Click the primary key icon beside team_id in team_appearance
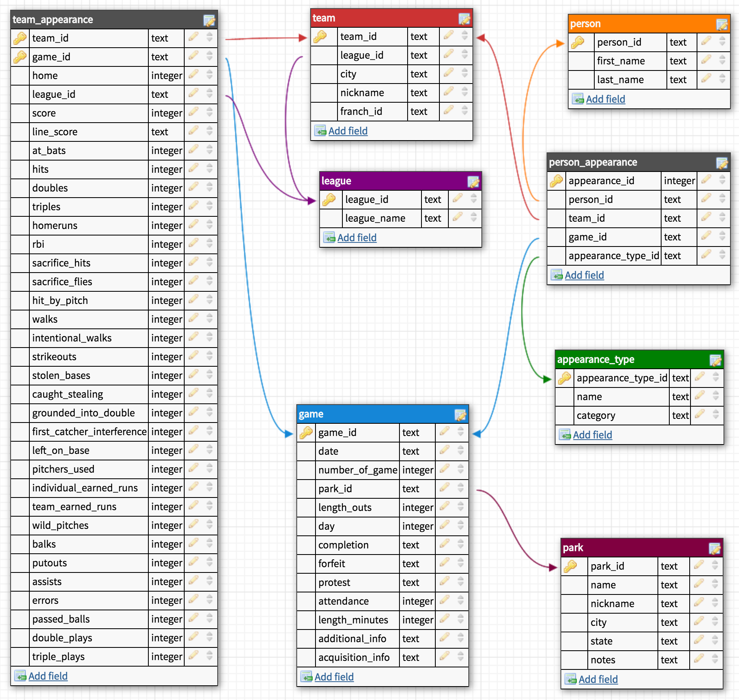 pyautogui.click(x=20, y=38)
